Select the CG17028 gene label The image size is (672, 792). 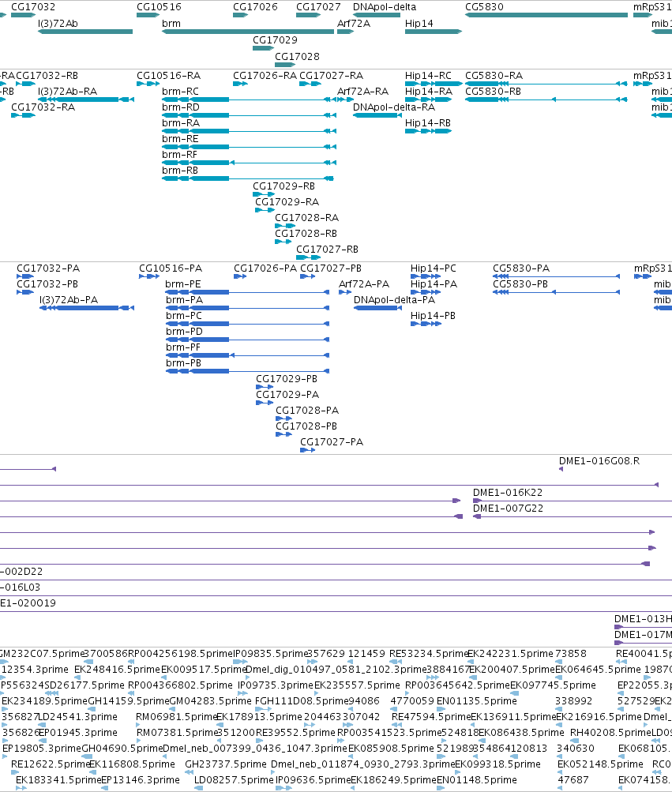click(297, 57)
